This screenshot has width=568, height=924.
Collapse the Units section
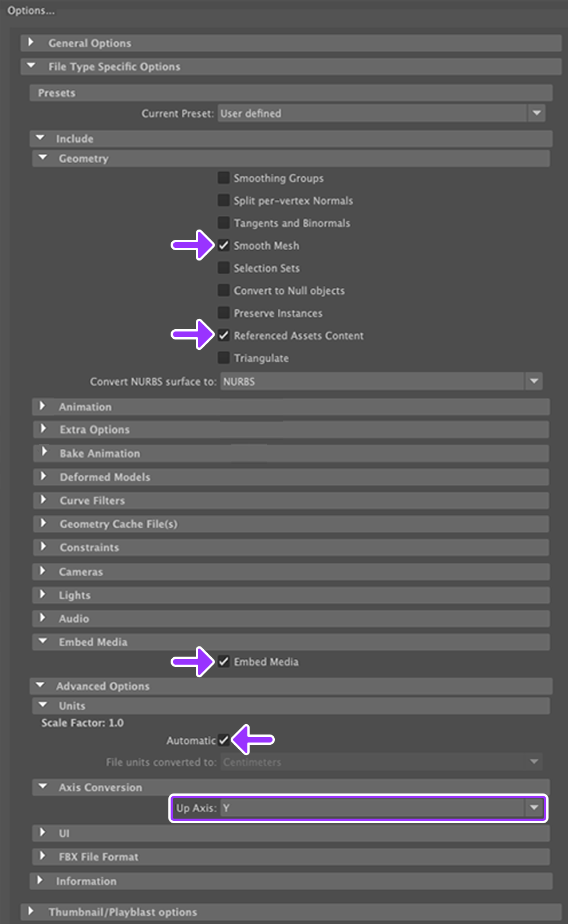click(x=291, y=706)
